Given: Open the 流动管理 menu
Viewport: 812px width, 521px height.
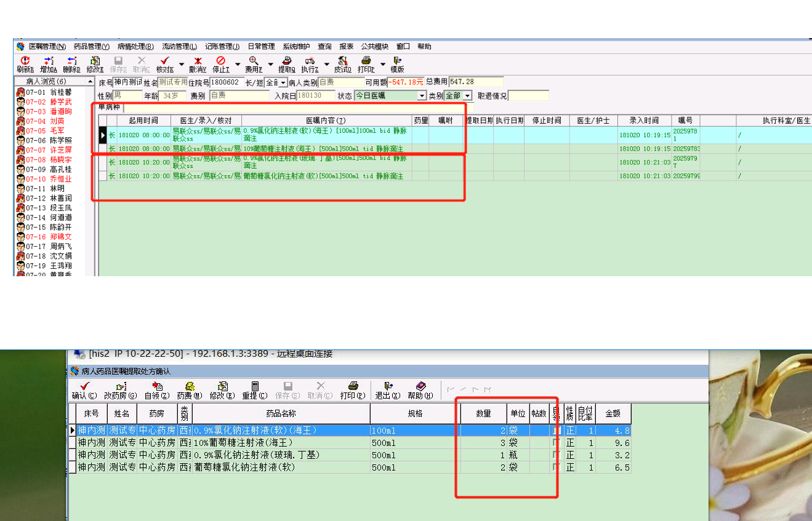Looking at the screenshot, I should tap(180, 47).
